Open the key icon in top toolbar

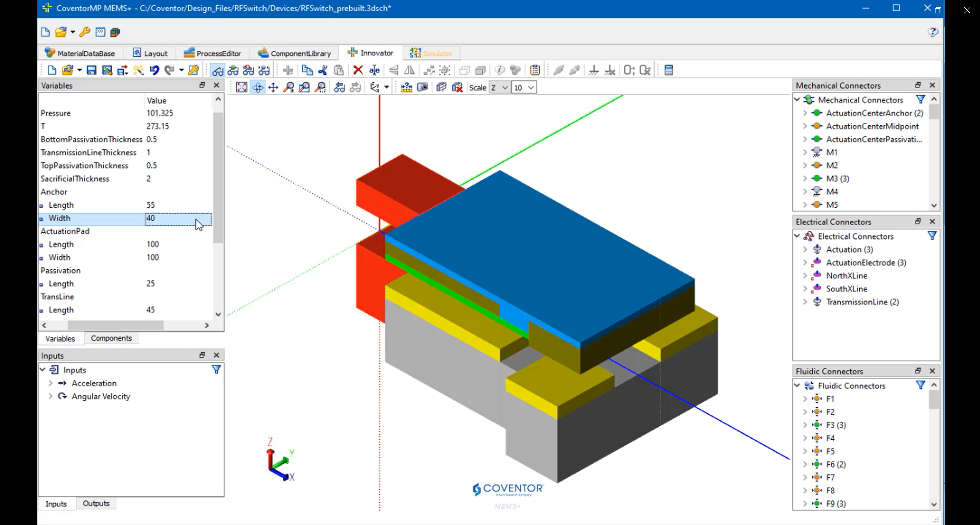pos(85,32)
